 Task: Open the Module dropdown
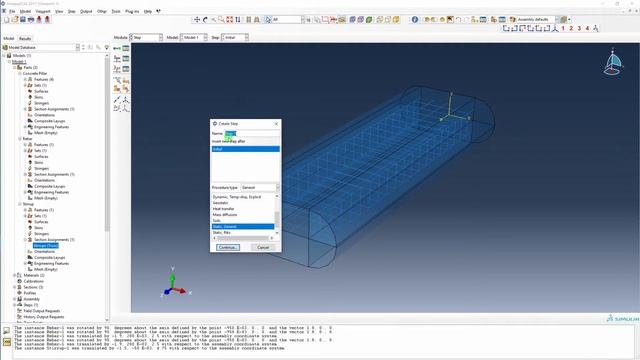[x=146, y=37]
